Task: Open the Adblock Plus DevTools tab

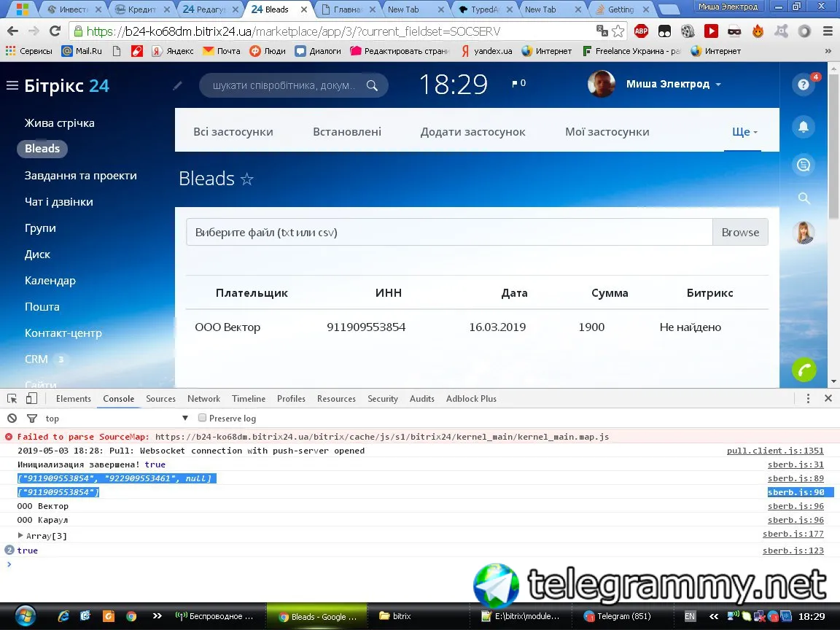Action: point(472,399)
